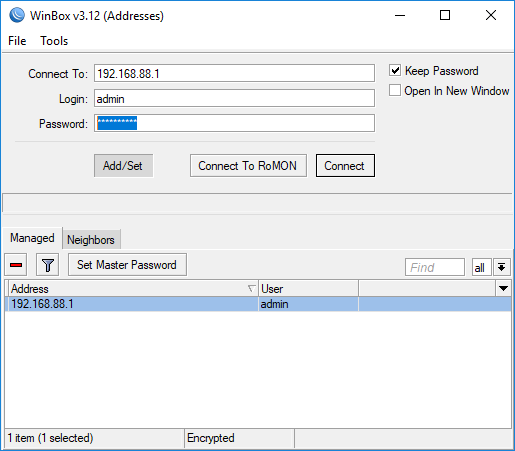
Task: Enable Open In New Window checkbox
Action: coord(395,90)
